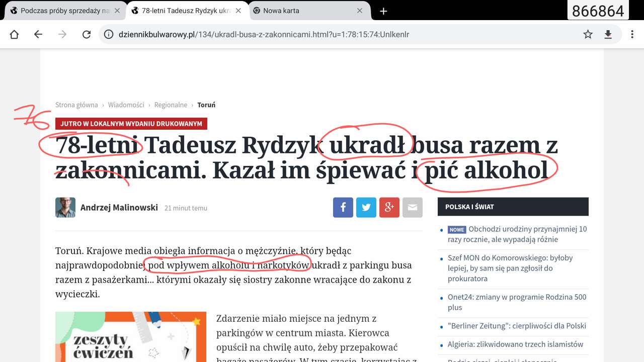The image size is (644, 362).
Task: Share article on Google Plus
Action: click(x=389, y=207)
